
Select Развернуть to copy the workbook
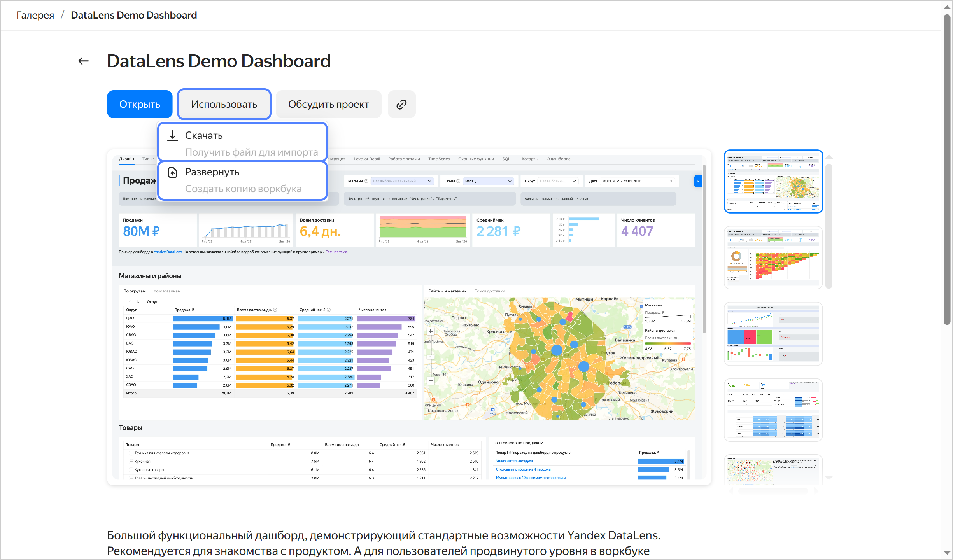pyautogui.click(x=243, y=180)
